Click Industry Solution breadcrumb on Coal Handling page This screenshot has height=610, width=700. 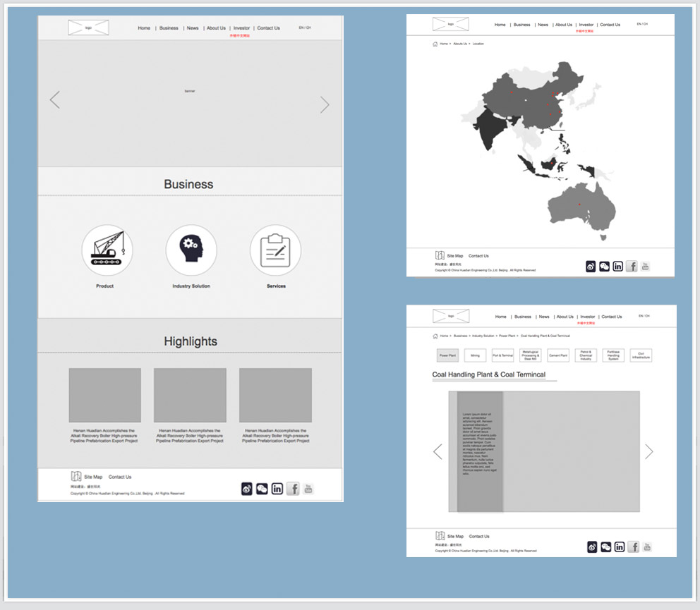(x=483, y=336)
